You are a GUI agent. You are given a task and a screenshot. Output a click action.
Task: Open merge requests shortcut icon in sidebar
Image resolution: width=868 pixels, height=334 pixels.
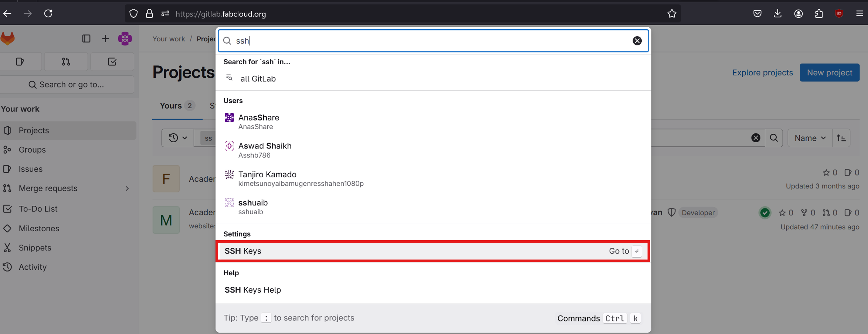tap(66, 62)
